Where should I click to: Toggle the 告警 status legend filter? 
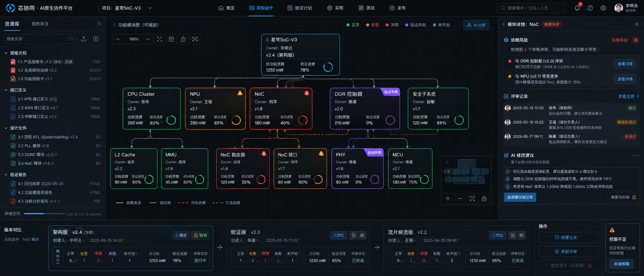(372, 25)
